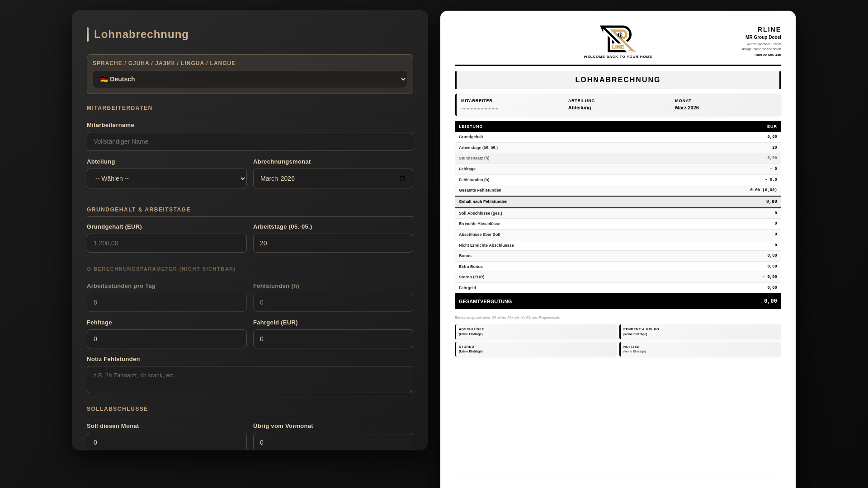Click the Übrig vom Vormonat field
Viewport: 868px width, 488px height.
click(x=333, y=442)
